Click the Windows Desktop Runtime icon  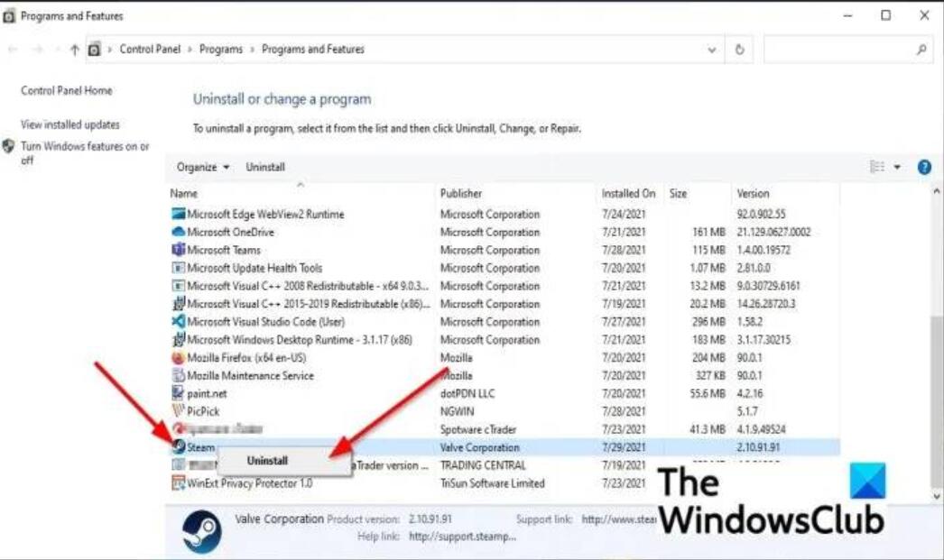coord(178,340)
